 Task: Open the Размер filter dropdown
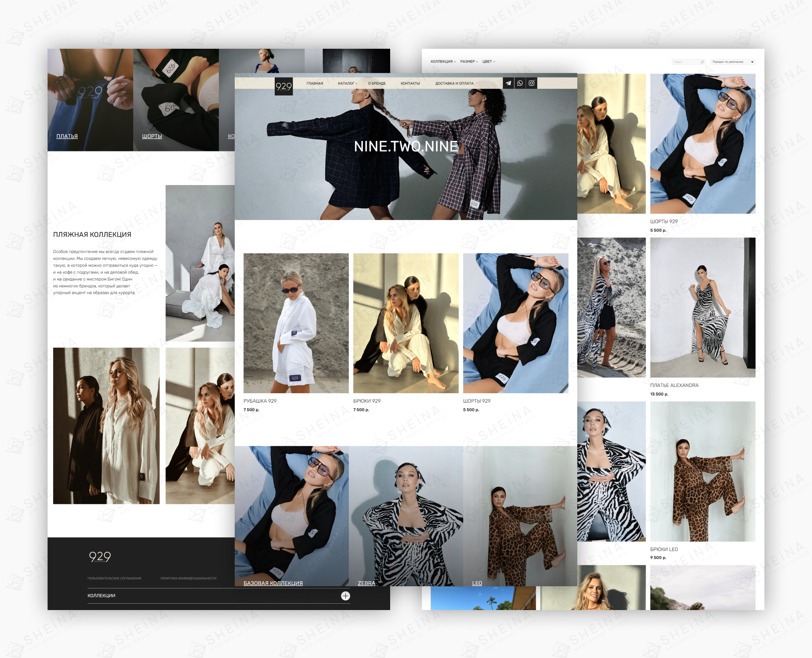click(x=469, y=62)
